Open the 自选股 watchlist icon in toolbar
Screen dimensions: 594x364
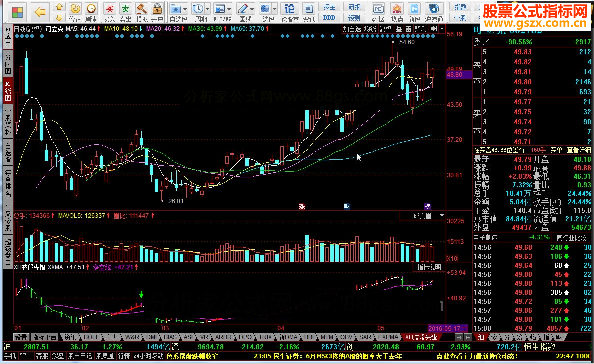tap(175, 12)
